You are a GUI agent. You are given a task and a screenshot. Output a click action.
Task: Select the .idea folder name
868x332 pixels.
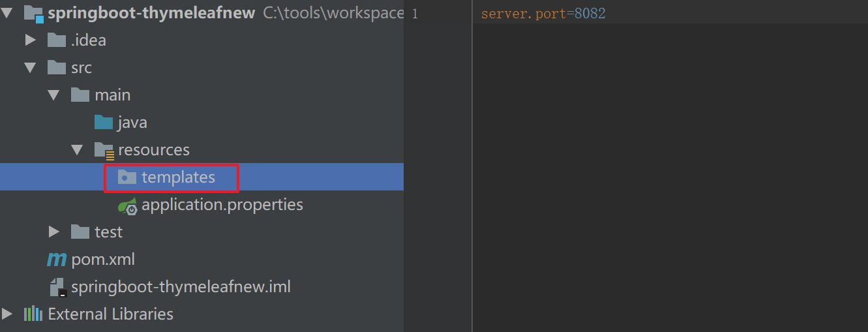[89, 40]
